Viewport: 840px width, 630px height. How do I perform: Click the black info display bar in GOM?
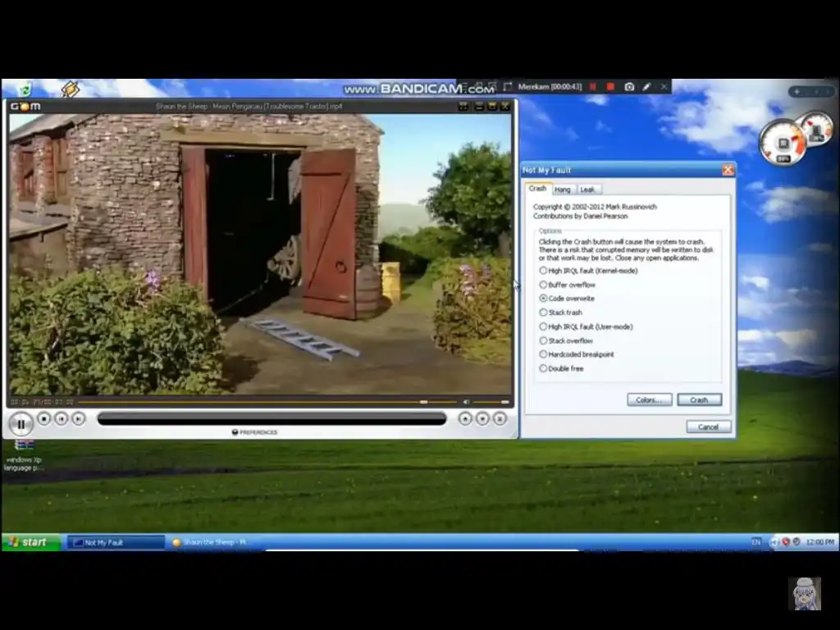coord(272,419)
